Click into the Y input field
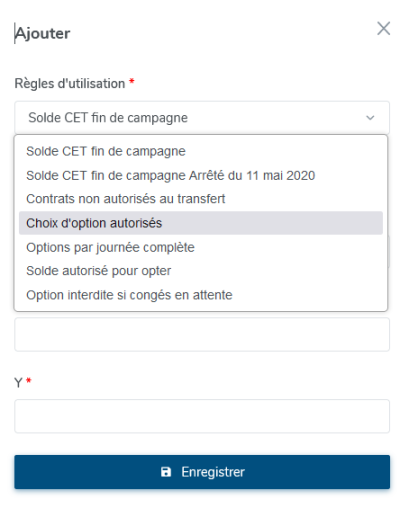Viewport: 400px width, 508px height. coord(202,416)
